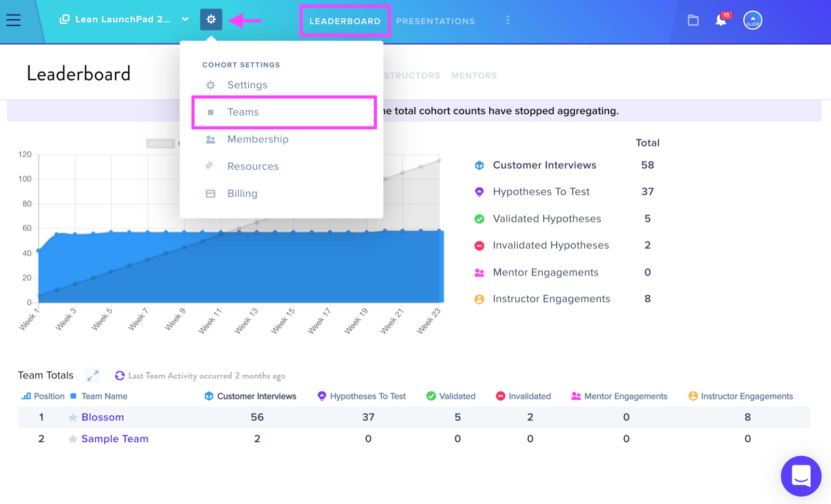Toggle the grey chart legend series
Image resolution: width=831 pixels, height=504 pixels.
(x=160, y=143)
